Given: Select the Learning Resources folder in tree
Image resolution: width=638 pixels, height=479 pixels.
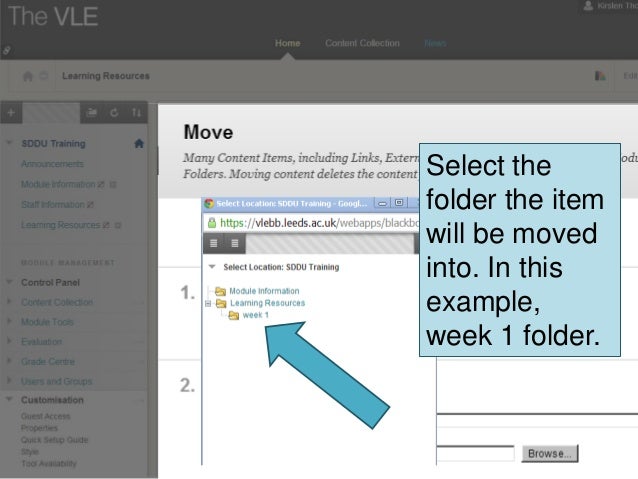Looking at the screenshot, I should pos(267,303).
